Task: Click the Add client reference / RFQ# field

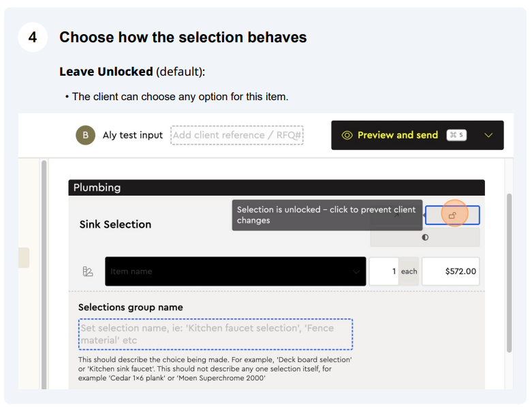Action: point(237,135)
